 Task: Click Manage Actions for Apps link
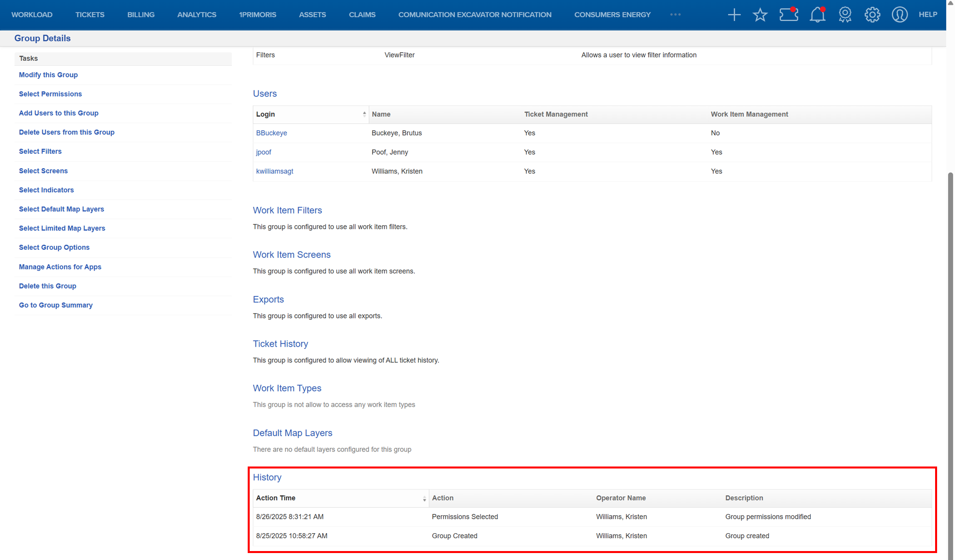[60, 267]
